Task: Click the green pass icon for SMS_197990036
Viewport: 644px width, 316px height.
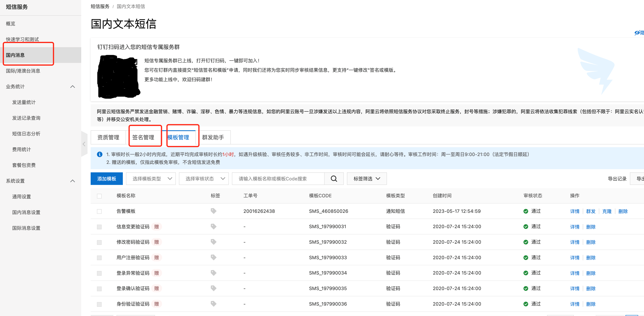Action: (526, 304)
